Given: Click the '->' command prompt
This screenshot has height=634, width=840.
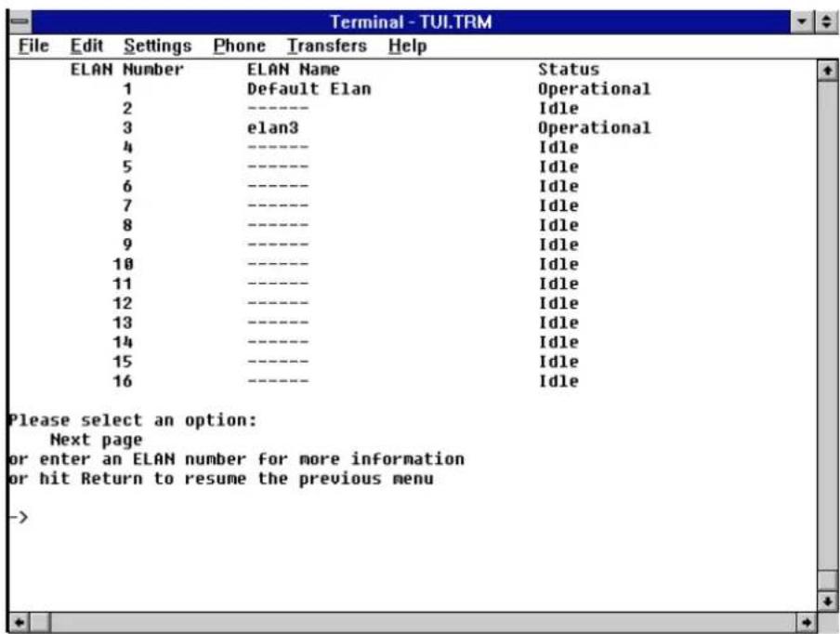Looking at the screenshot, I should pyautogui.click(x=19, y=517).
